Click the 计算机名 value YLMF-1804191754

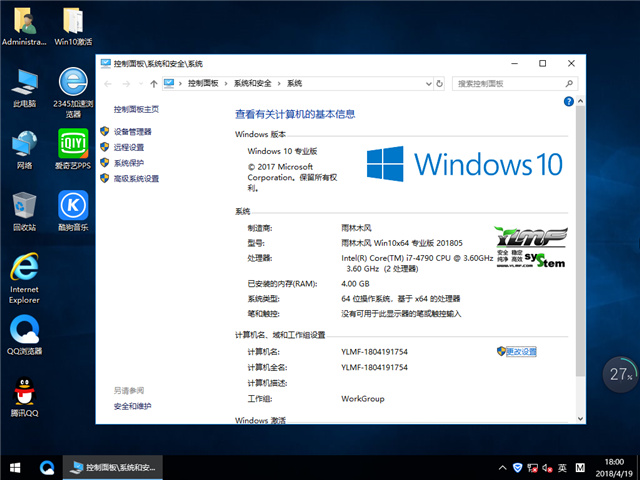pos(374,351)
